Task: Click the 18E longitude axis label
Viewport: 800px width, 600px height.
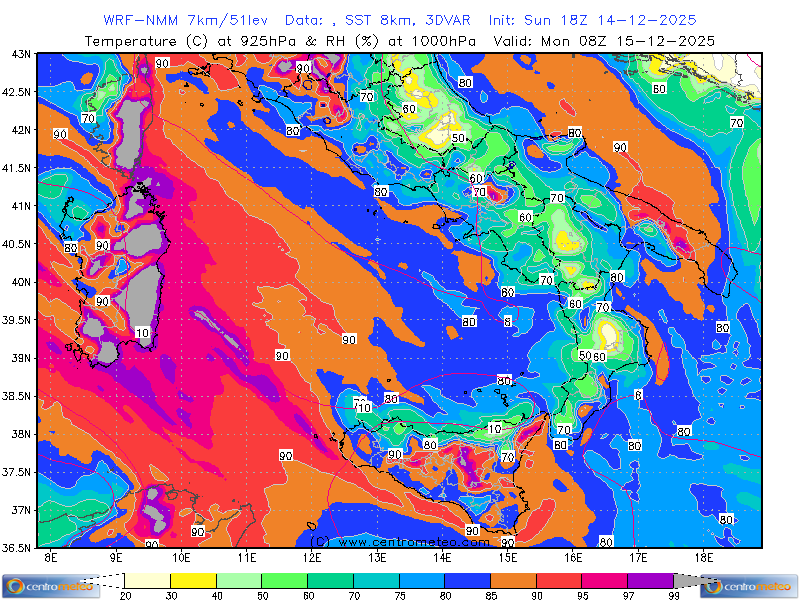Action: (703, 557)
